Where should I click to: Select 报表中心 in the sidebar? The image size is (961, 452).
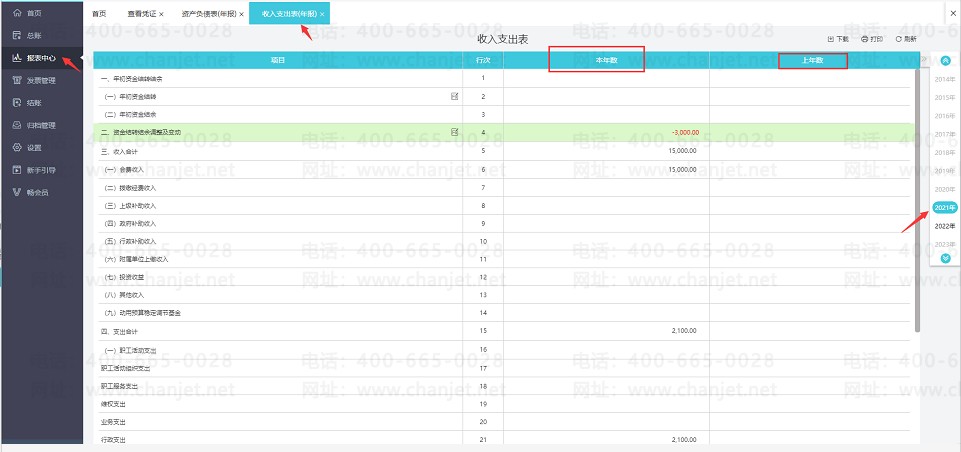point(38,57)
